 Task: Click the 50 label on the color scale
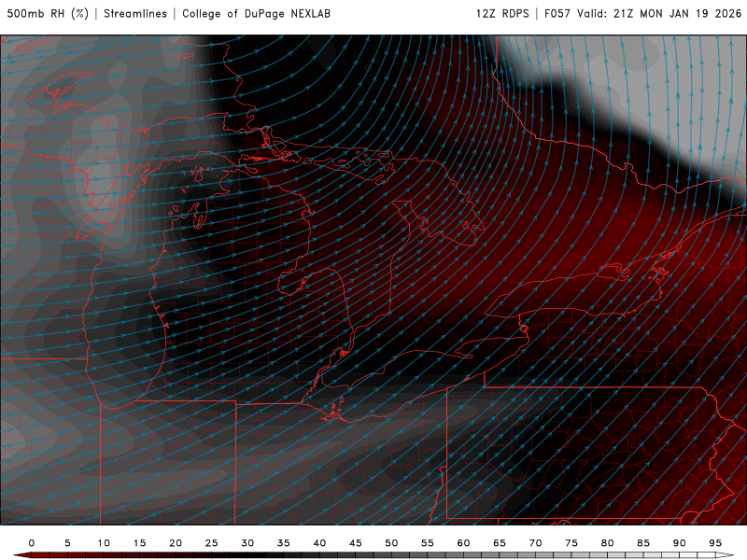click(391, 543)
